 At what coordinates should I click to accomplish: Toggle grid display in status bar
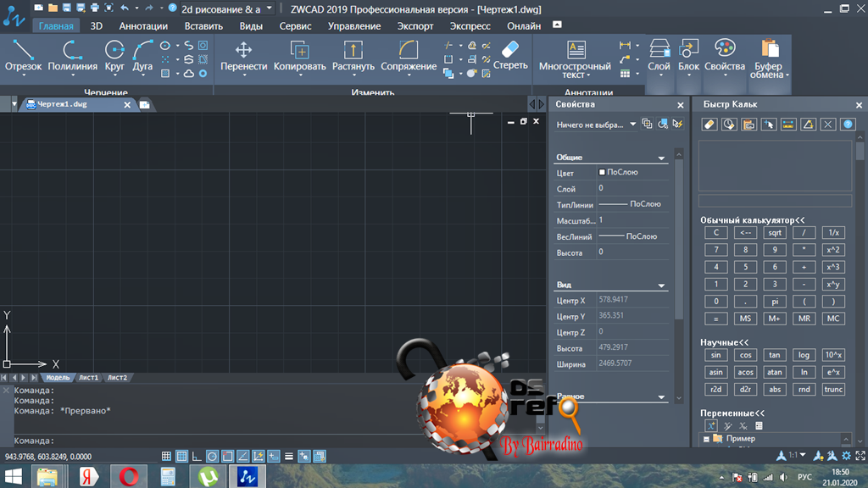coord(181,457)
